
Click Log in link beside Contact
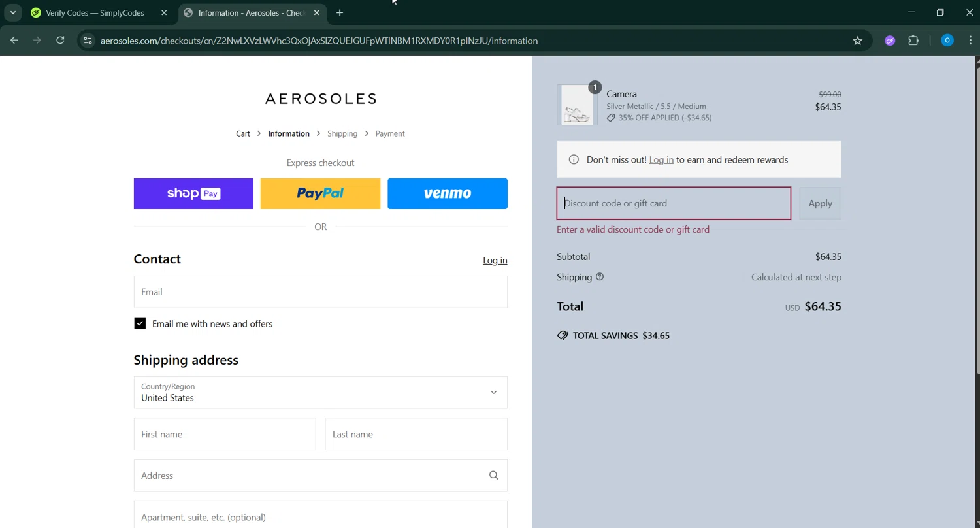(x=495, y=260)
